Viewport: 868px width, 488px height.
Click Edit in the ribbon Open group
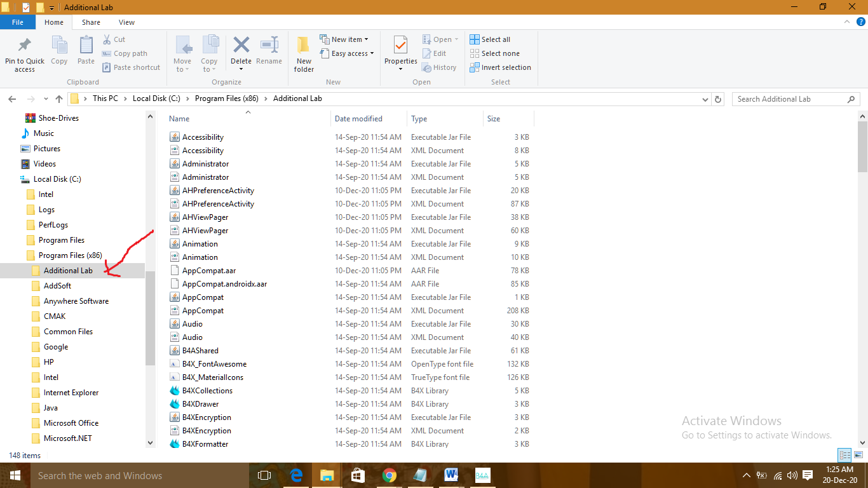pos(435,53)
